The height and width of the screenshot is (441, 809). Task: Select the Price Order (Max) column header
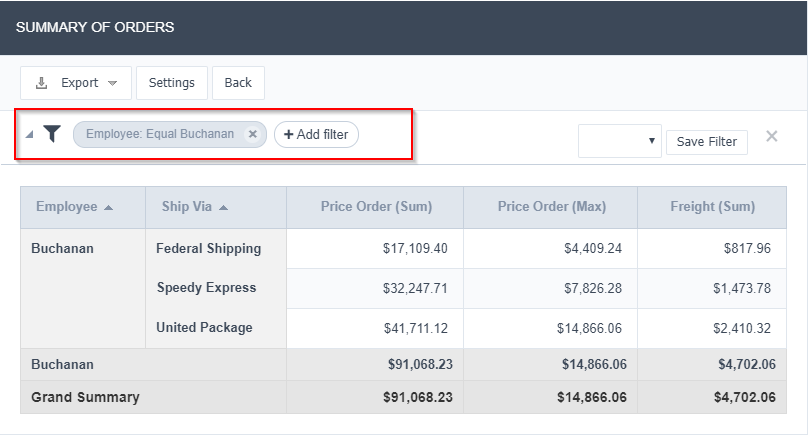[552, 207]
